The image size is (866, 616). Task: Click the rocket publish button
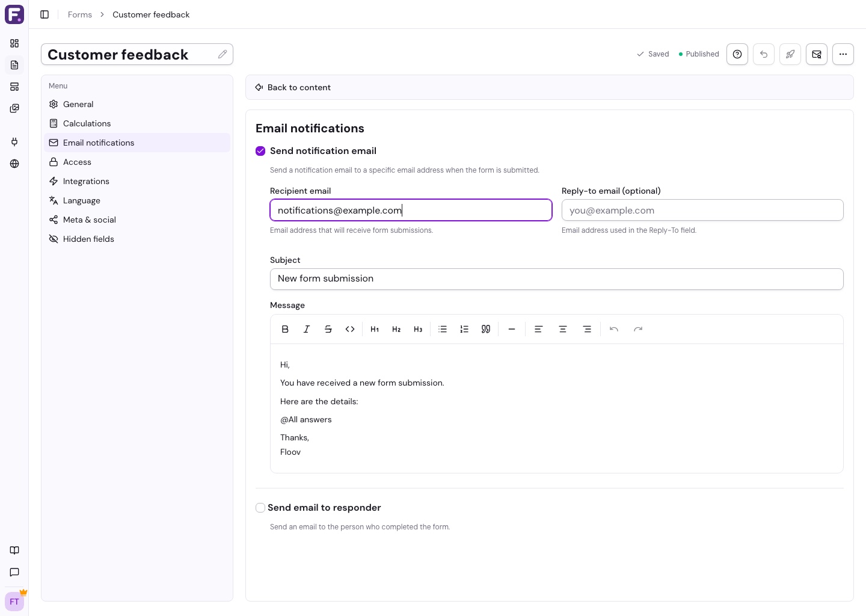click(x=790, y=54)
